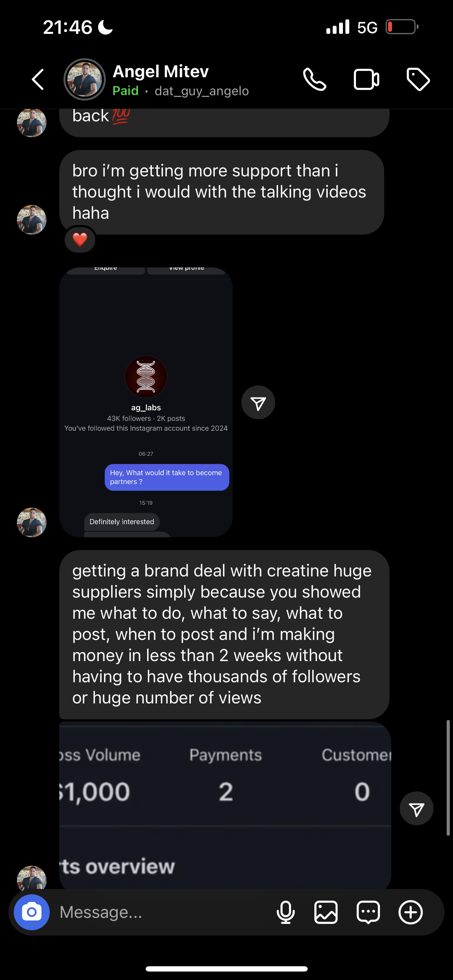The height and width of the screenshot is (980, 453).
Task: Tap the green Paid label
Action: (126, 91)
